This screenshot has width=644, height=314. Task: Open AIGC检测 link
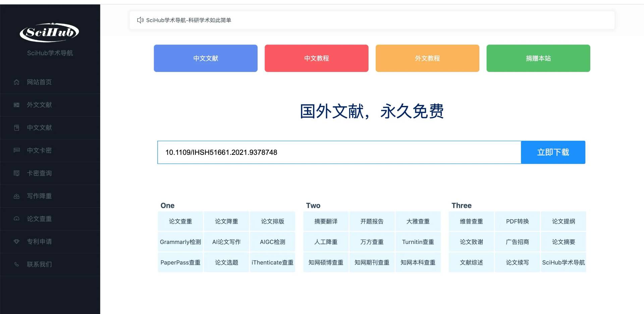coord(273,242)
